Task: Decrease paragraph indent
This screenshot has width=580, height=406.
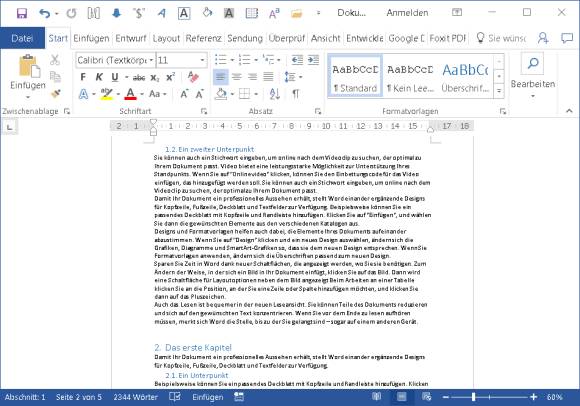Action: (x=297, y=60)
